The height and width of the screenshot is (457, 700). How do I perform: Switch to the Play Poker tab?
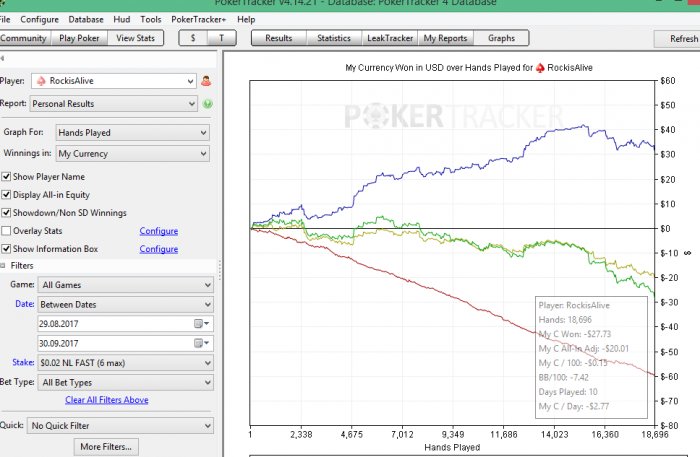[x=79, y=38]
